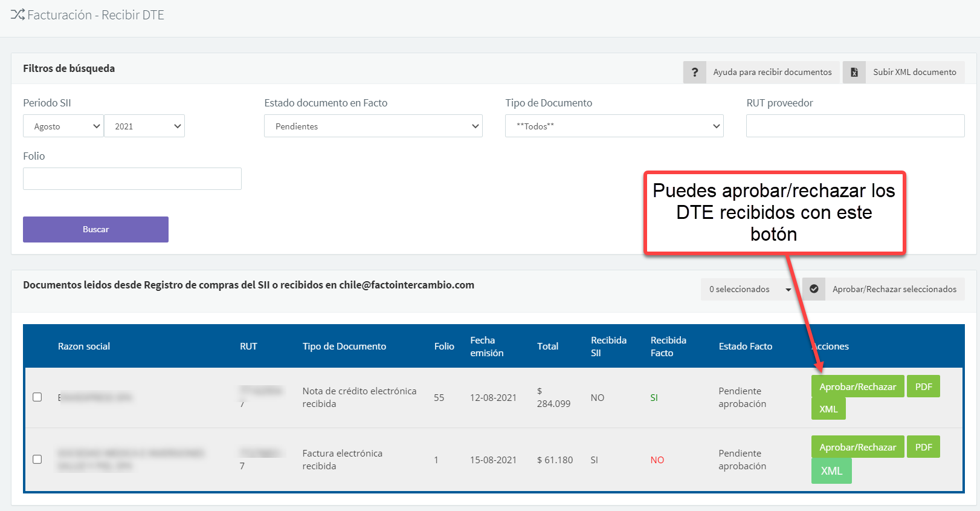Download PDF of the Nota de crédito row
The image size is (980, 511).
point(923,387)
